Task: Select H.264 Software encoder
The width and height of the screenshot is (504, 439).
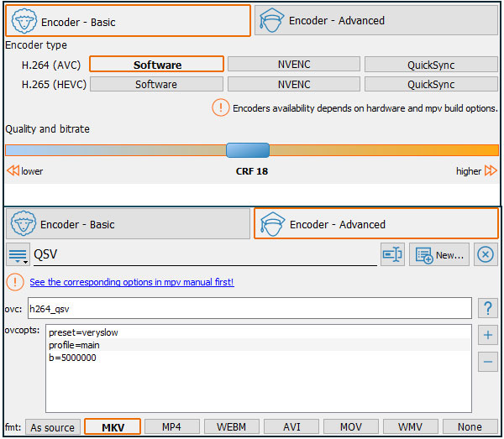Action: tap(156, 65)
